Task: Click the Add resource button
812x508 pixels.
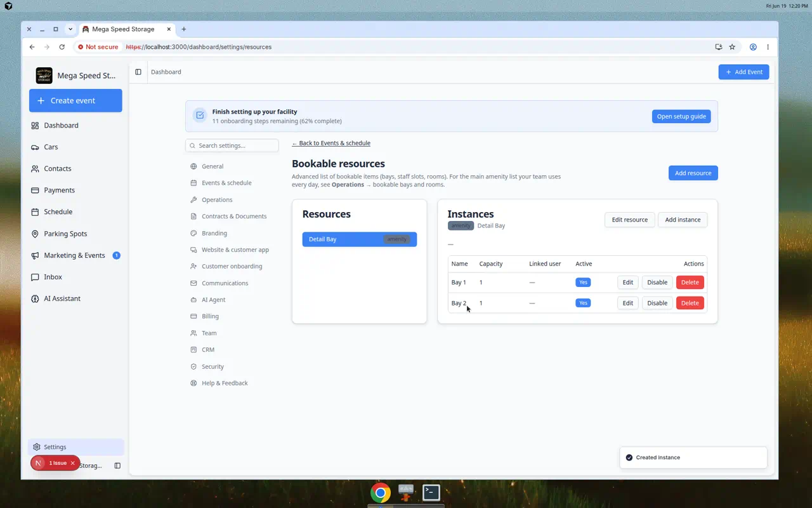Action: [x=693, y=173]
